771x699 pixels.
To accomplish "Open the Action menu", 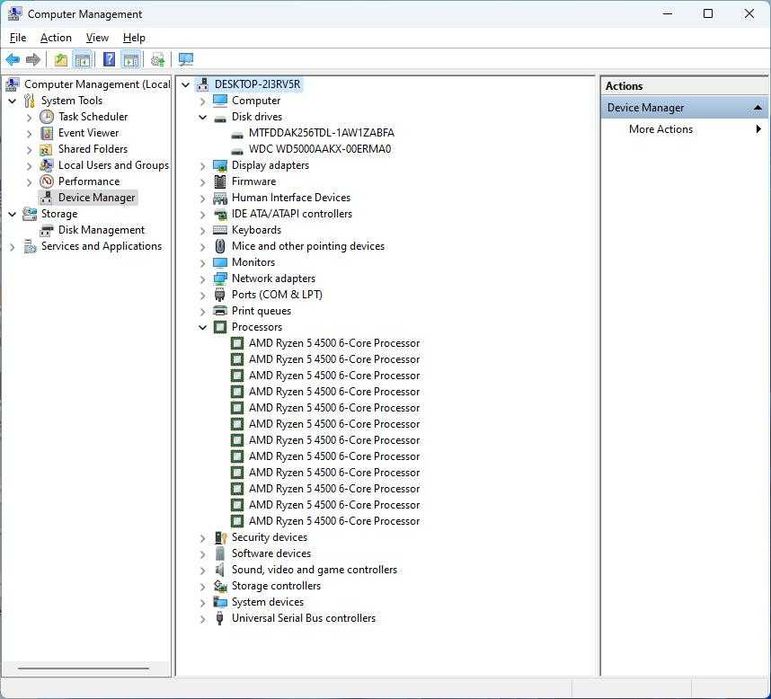I will tap(56, 38).
